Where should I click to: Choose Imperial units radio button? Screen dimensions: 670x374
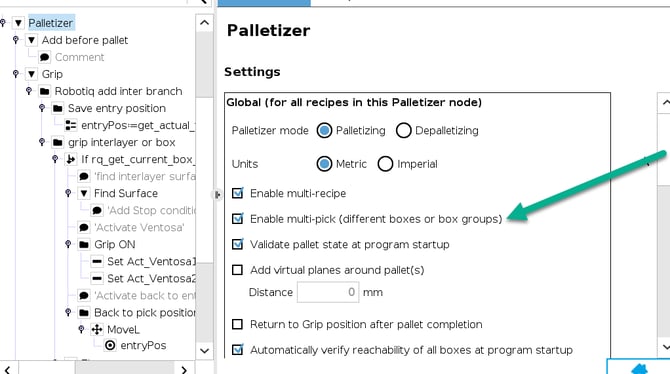coord(385,164)
